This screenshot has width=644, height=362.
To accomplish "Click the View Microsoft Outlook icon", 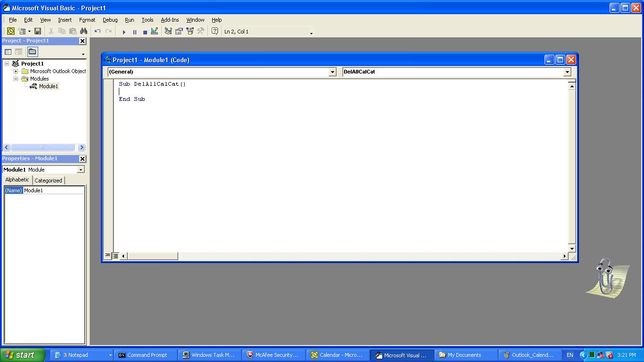I will point(10,32).
